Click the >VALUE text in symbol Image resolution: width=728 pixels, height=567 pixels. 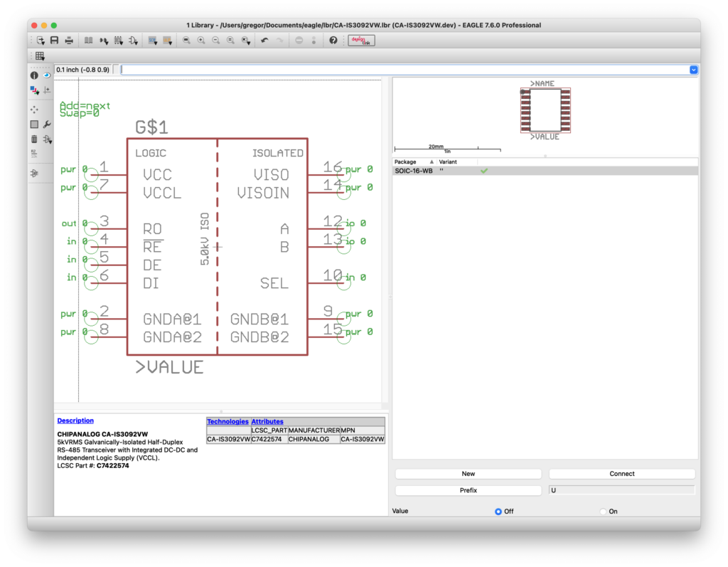[169, 367]
